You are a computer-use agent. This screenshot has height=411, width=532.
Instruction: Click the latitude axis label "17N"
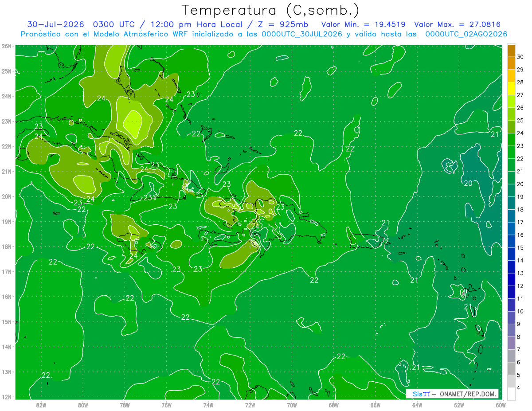point(7,271)
